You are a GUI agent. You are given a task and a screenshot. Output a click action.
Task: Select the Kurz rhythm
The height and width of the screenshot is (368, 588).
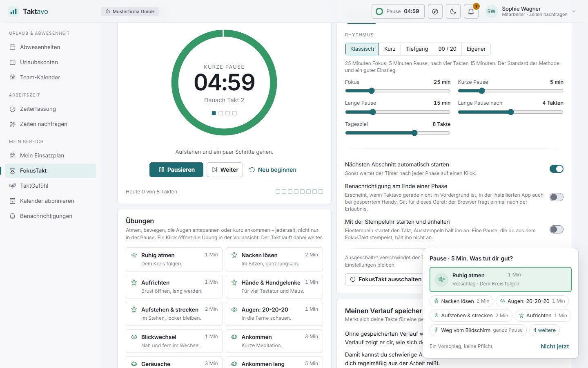click(x=390, y=49)
